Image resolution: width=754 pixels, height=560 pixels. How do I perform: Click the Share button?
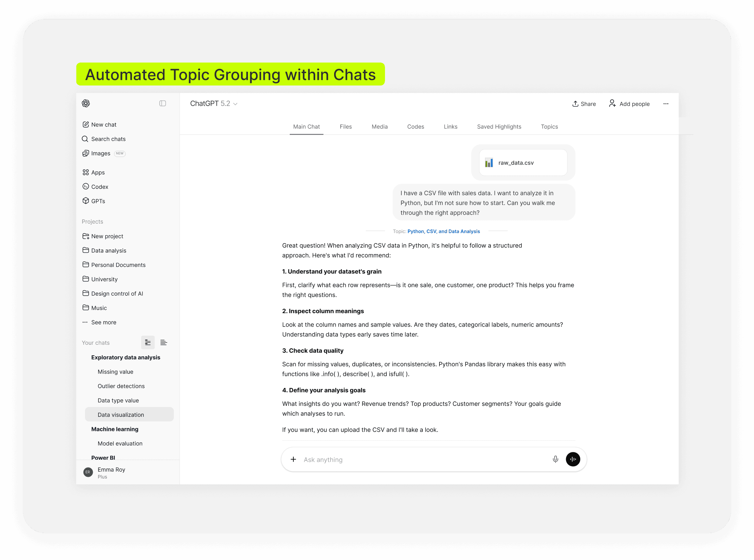(x=584, y=104)
